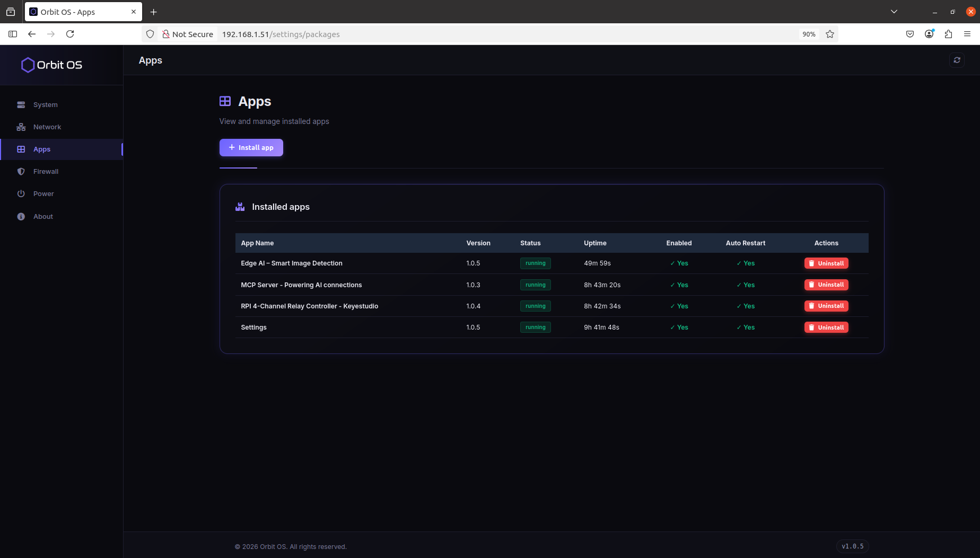Screen dimensions: 980x558
Task: Open the System sidebar section
Action: point(45,105)
